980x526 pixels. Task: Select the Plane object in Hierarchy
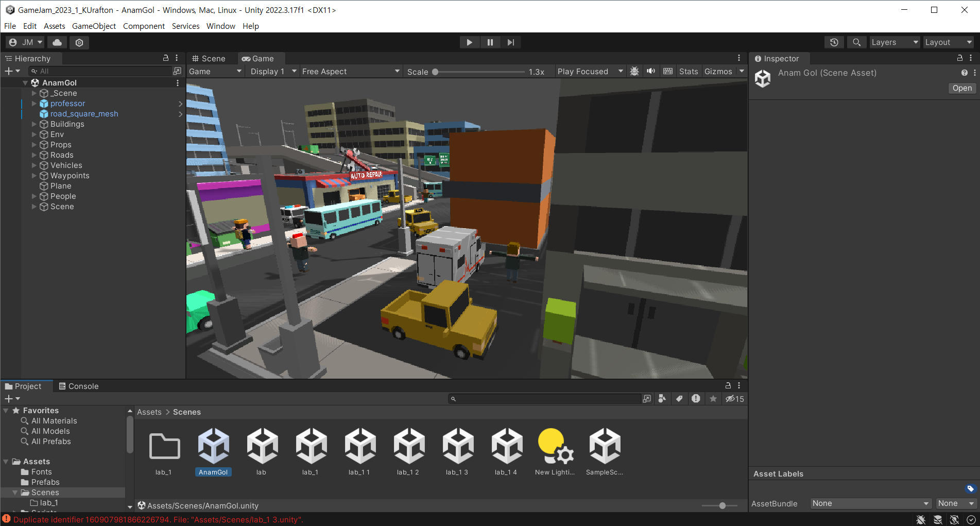coord(61,186)
